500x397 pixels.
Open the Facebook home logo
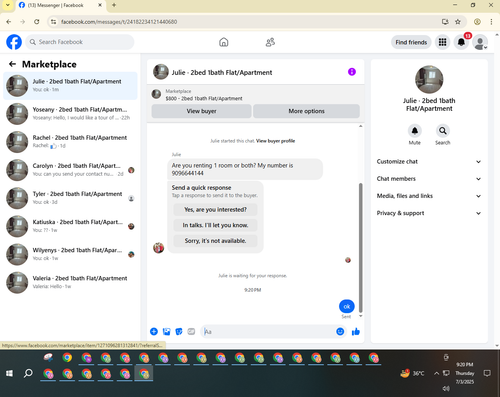(x=14, y=42)
